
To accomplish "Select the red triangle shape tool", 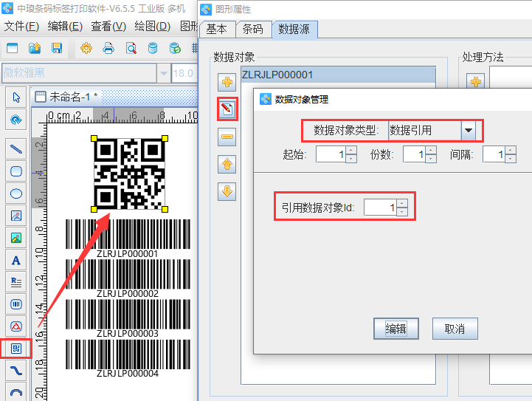I will pyautogui.click(x=16, y=326).
